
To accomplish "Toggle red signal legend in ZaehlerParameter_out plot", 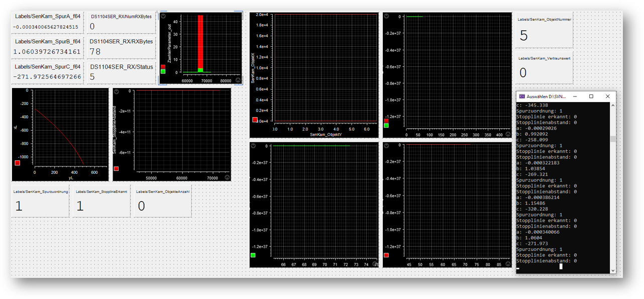I will point(163,66).
